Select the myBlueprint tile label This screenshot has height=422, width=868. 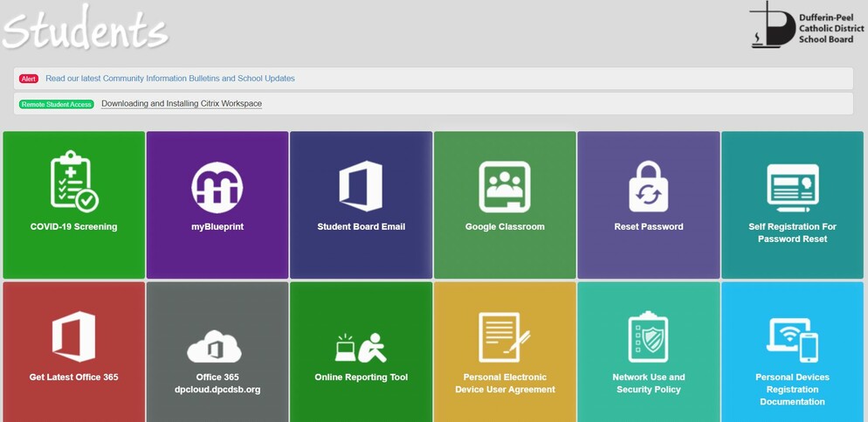click(x=217, y=226)
